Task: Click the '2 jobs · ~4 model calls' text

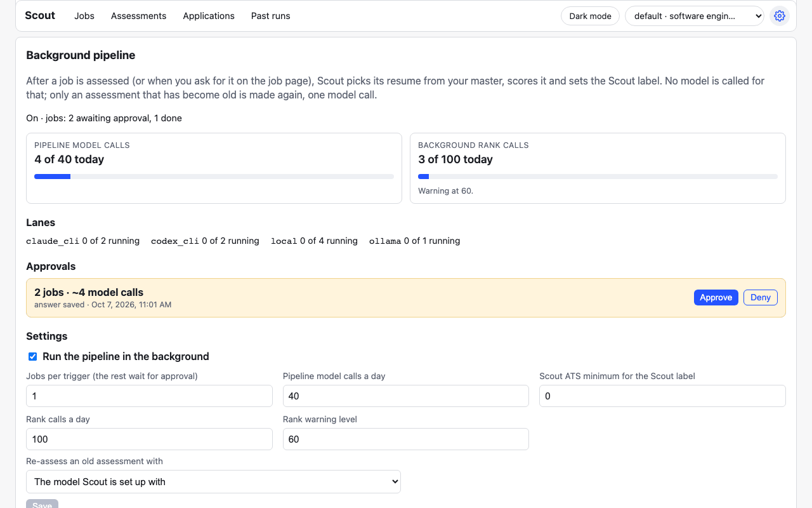Action: (89, 292)
